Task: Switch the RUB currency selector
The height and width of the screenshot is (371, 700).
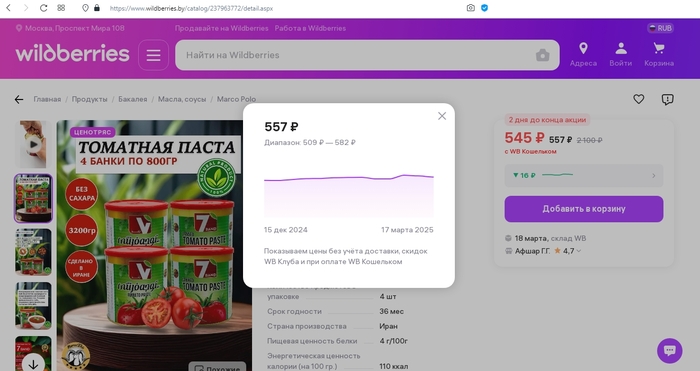Action: coord(660,28)
